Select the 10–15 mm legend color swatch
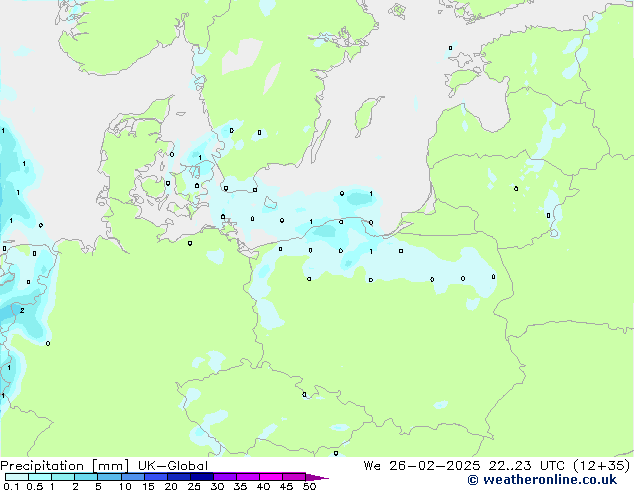Image resolution: width=634 pixels, height=490 pixels. point(132,477)
